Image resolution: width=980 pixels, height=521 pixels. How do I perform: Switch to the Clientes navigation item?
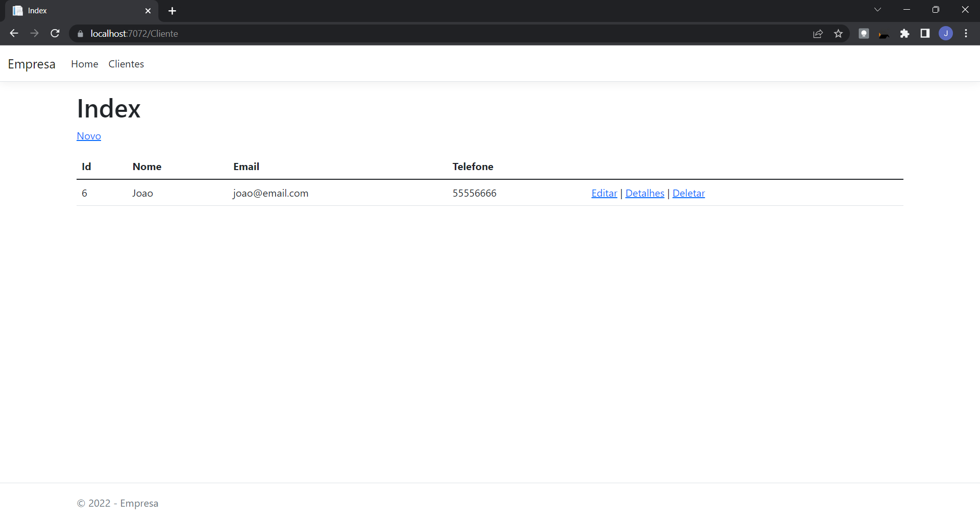click(126, 64)
